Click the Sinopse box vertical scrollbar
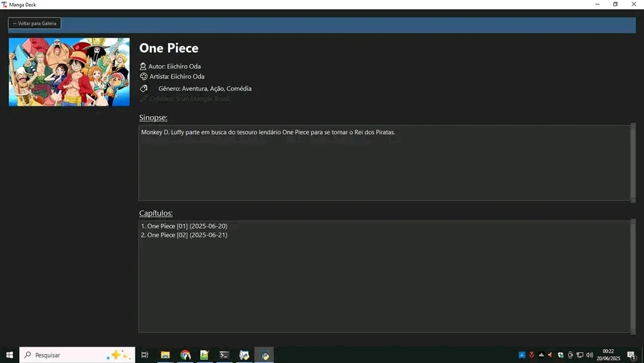644x363 pixels. coord(633,162)
